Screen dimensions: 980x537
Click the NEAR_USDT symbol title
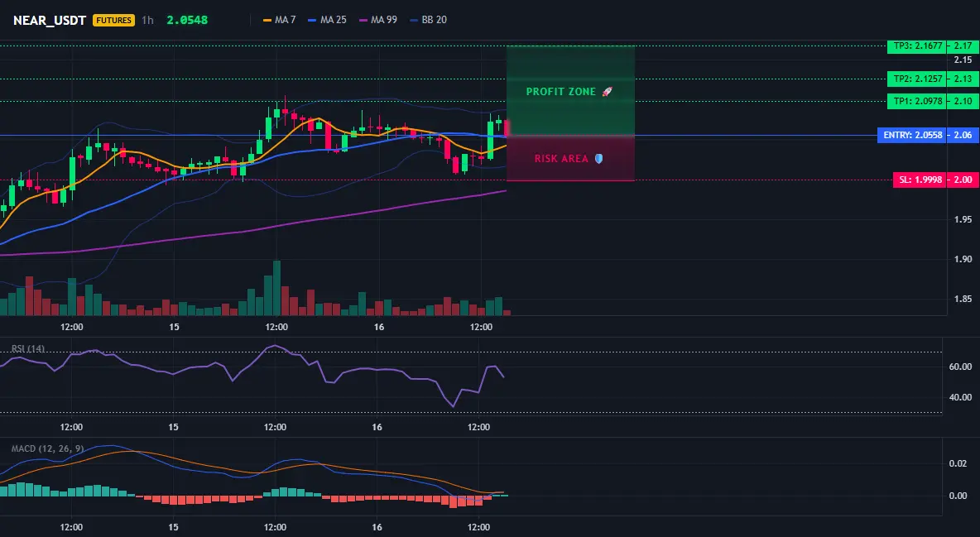point(50,20)
